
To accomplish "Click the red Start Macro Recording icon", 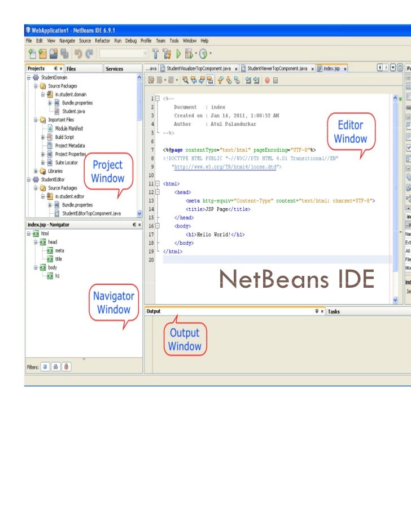I will tap(267, 81).
